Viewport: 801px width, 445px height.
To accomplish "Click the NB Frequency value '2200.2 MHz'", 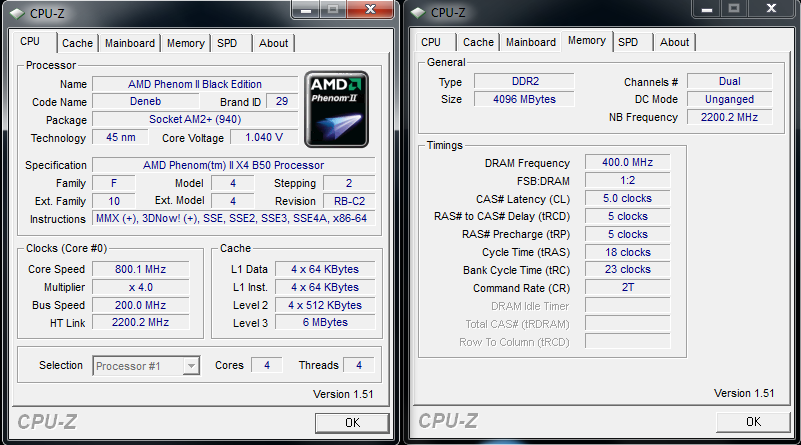I will 729,117.
